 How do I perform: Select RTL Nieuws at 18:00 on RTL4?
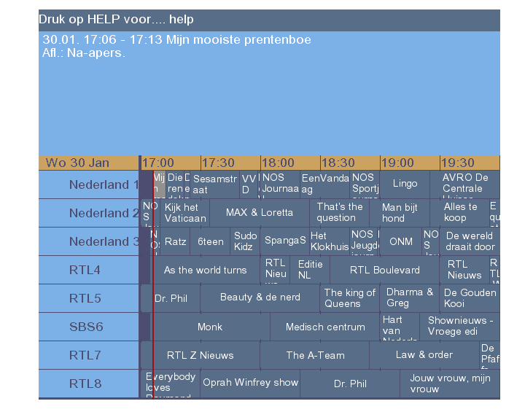pos(275,270)
